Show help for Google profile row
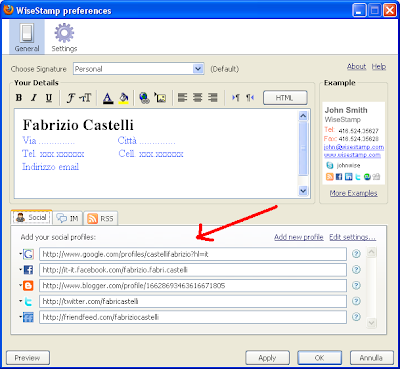Viewport: 400px width, 369px height. tap(356, 254)
